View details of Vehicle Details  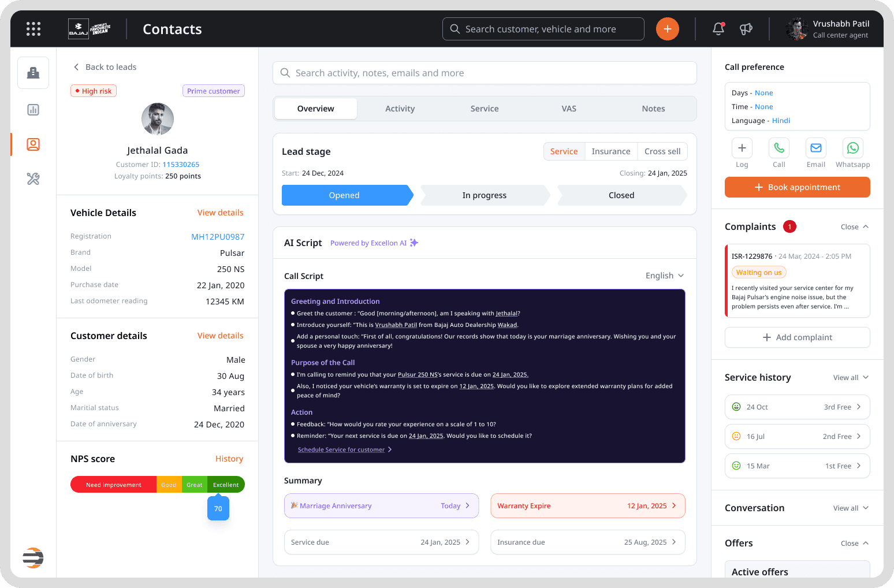tap(221, 213)
